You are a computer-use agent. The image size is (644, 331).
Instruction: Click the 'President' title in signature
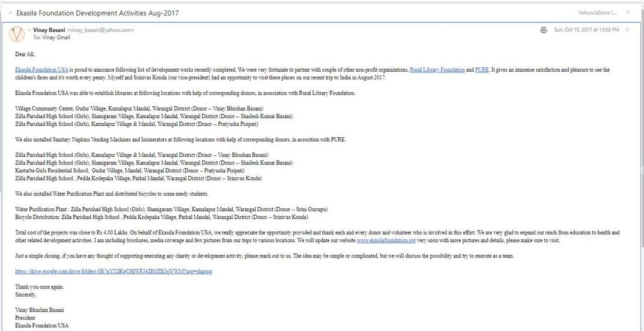tap(25, 318)
